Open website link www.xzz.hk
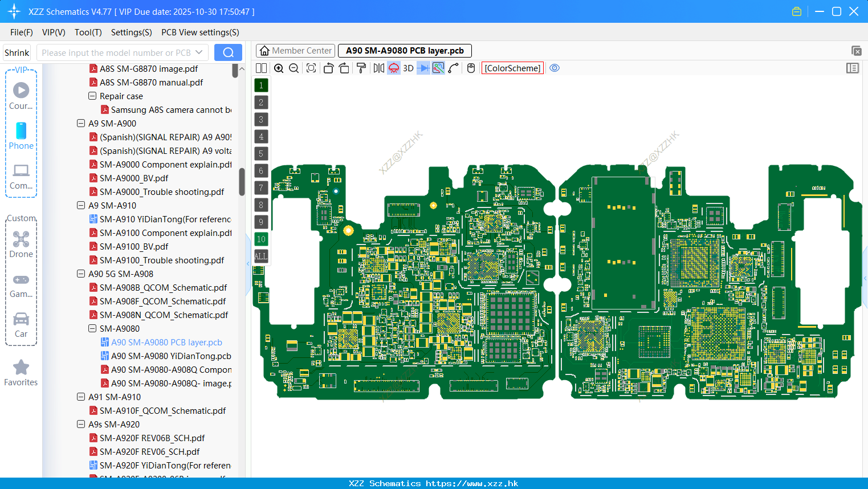 (x=472, y=483)
